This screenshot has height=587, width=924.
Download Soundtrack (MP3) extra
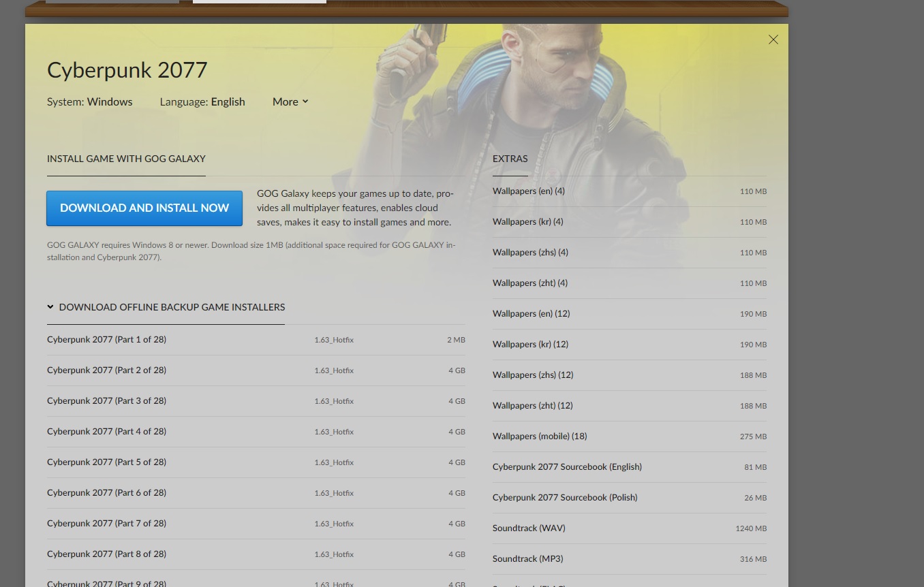[x=630, y=559]
